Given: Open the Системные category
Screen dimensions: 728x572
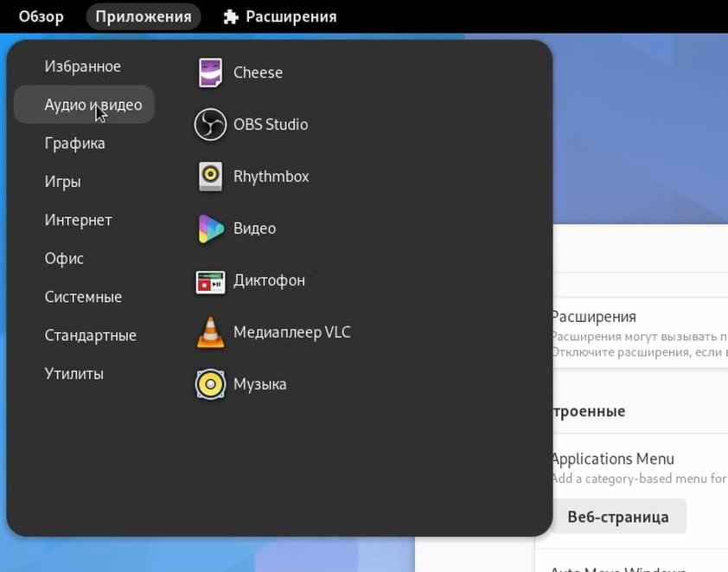Looking at the screenshot, I should pyautogui.click(x=84, y=297).
